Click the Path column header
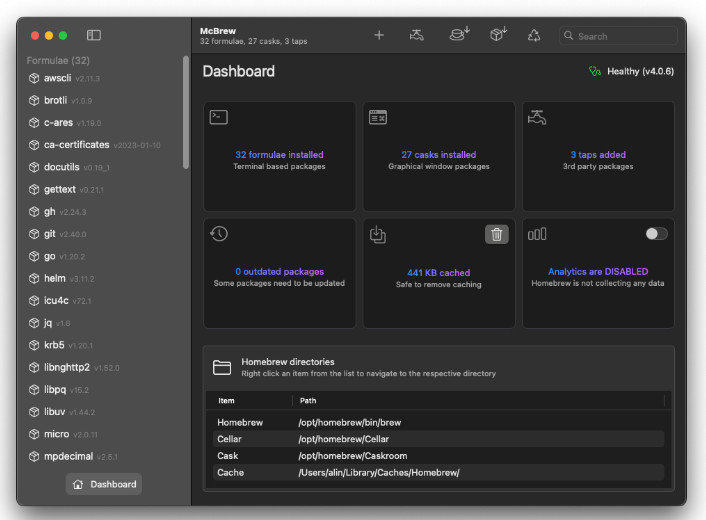 coord(308,401)
